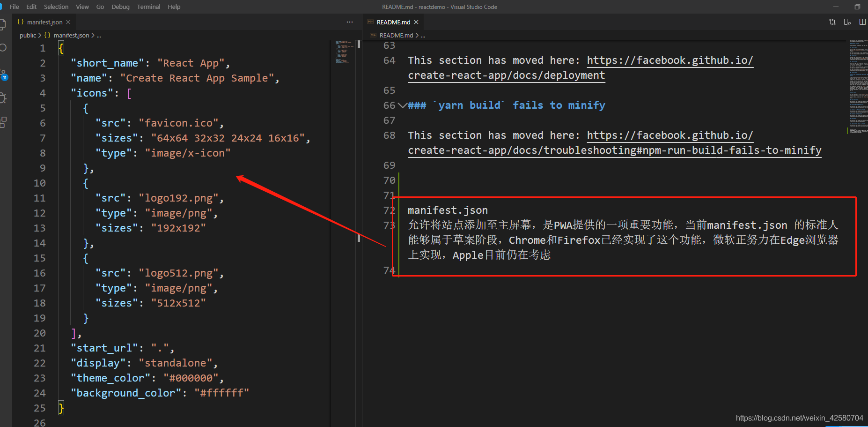Viewport: 868px width, 427px height.
Task: Click the "#000000" theme_color value
Action: tap(191, 378)
